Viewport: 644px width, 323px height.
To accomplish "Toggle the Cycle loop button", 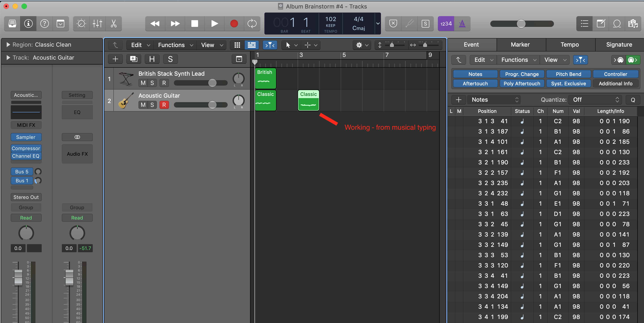I will click(x=252, y=24).
